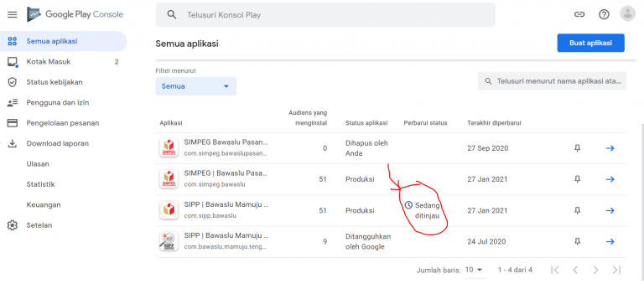Focus the app name search field

[x=552, y=81]
